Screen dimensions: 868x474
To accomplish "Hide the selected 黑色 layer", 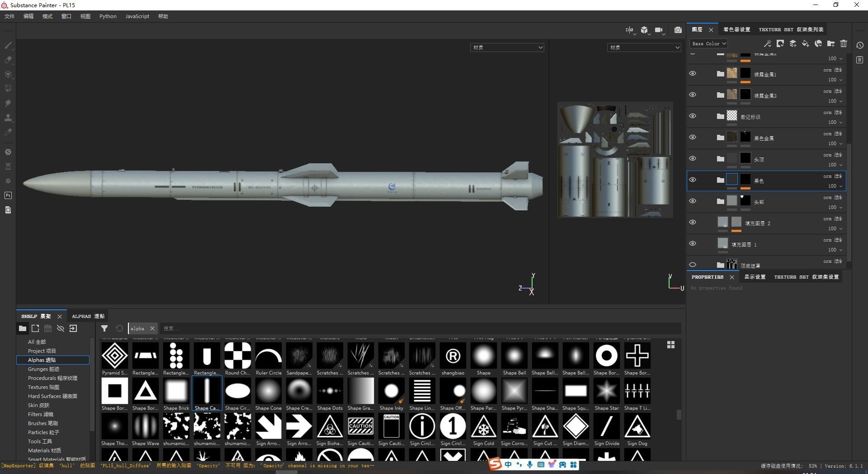I will click(x=693, y=180).
